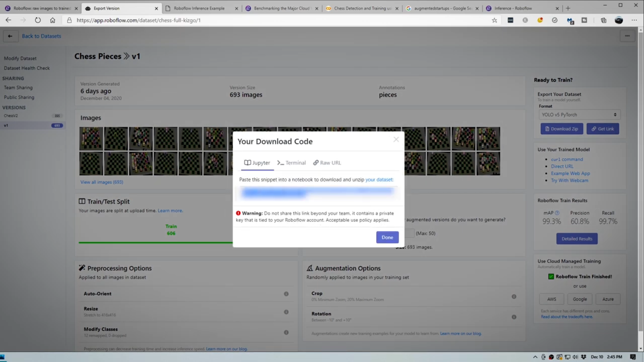
Task: Open the browser home icon
Action: (53, 20)
